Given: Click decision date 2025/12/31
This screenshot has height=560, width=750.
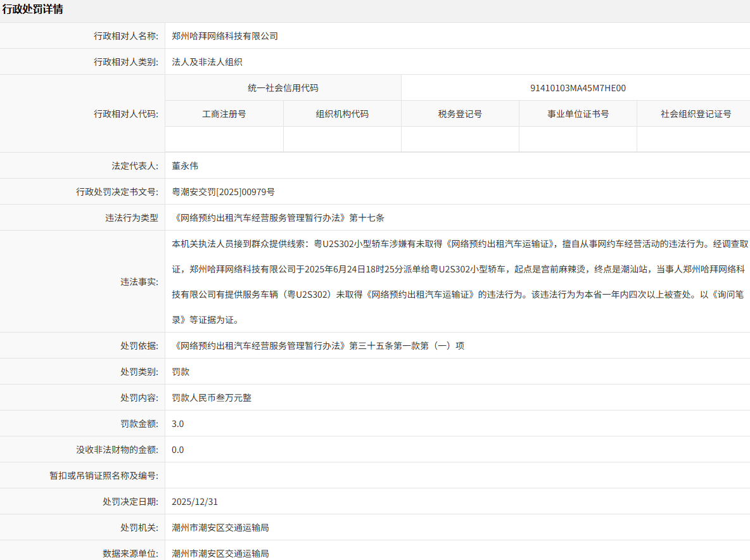Looking at the screenshot, I should tap(195, 502).
